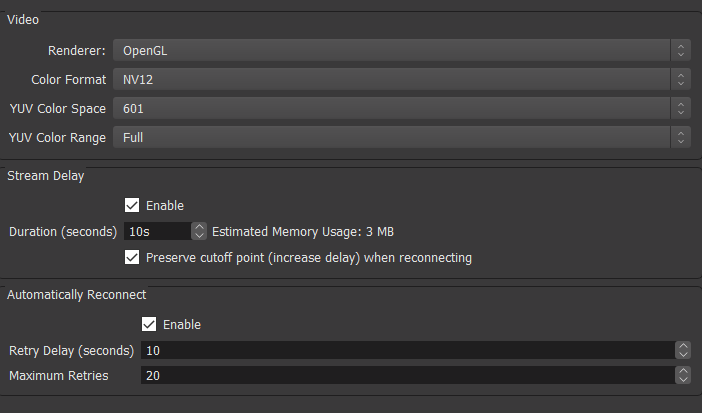Uncheck Preserve cutoff point when reconnecting
The height and width of the screenshot is (413, 702).
132,258
